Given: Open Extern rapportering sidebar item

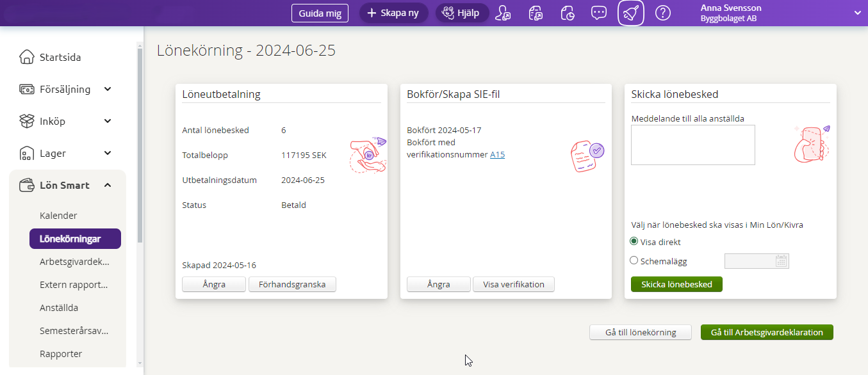Looking at the screenshot, I should [x=74, y=285].
